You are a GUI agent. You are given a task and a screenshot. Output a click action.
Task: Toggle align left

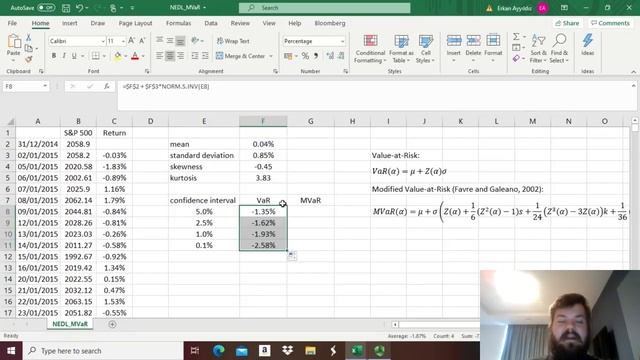pos(159,56)
